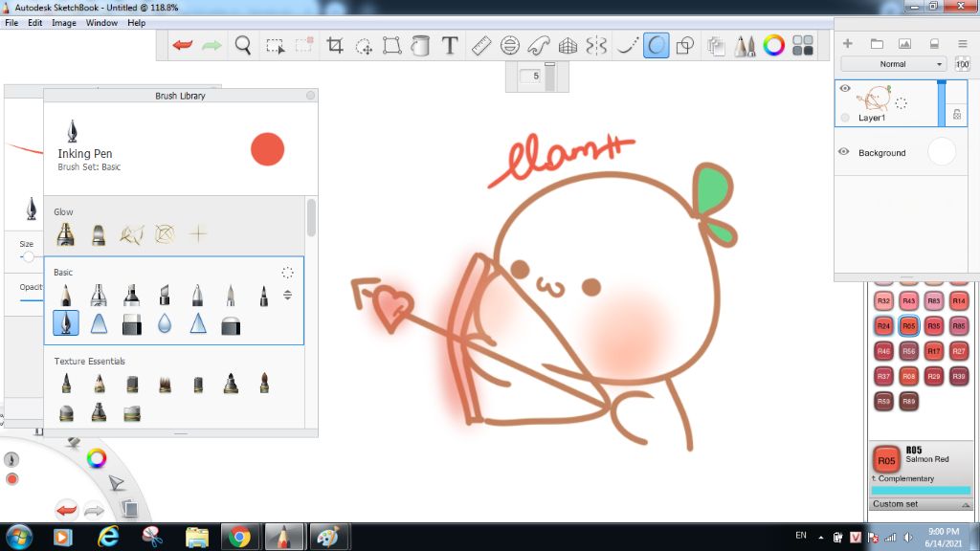
Task: Open the Brush Palette toolbar icon
Action: pos(745,46)
